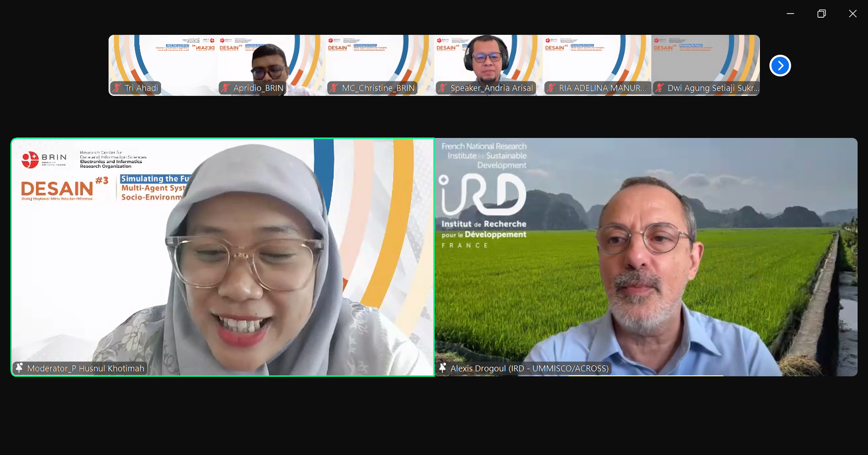Click pin icon beside Alexis Drogoul
The width and height of the screenshot is (868, 455).
pos(442,368)
